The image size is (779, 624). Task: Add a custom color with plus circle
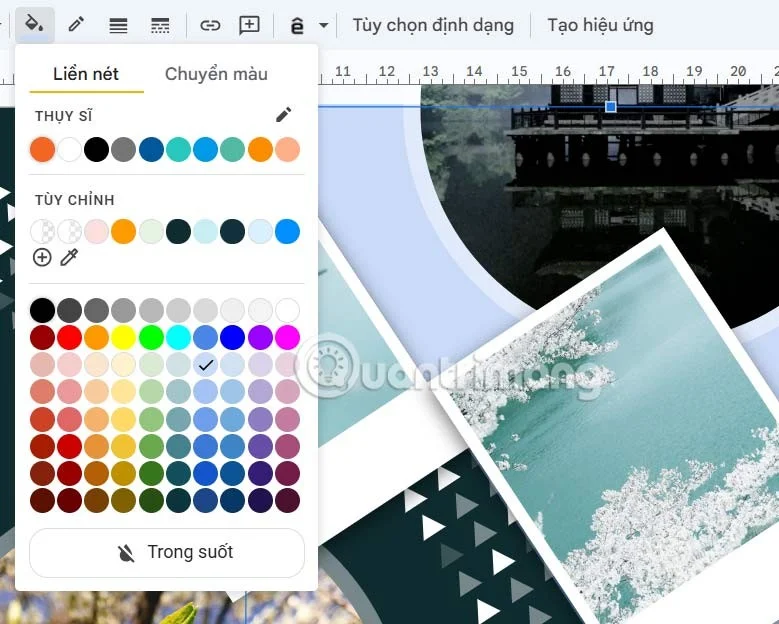click(42, 257)
